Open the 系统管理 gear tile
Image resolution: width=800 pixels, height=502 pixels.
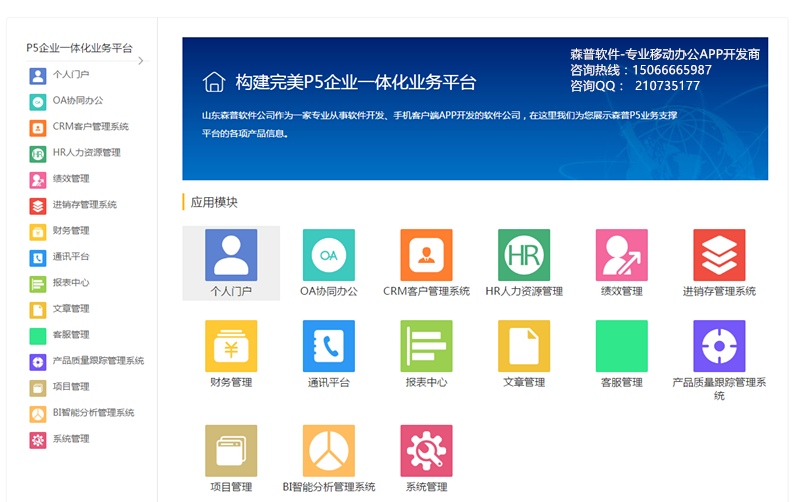[427, 451]
